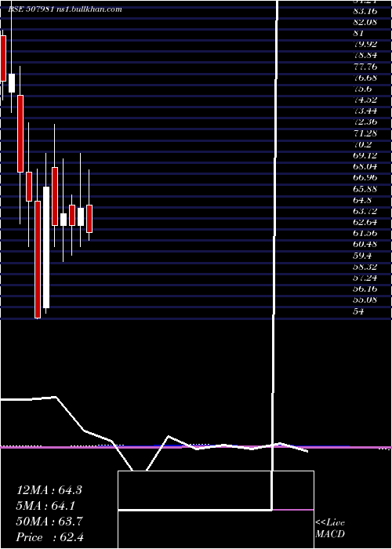
Task: Click the 62.64 price axis label
Action: (365, 222)
